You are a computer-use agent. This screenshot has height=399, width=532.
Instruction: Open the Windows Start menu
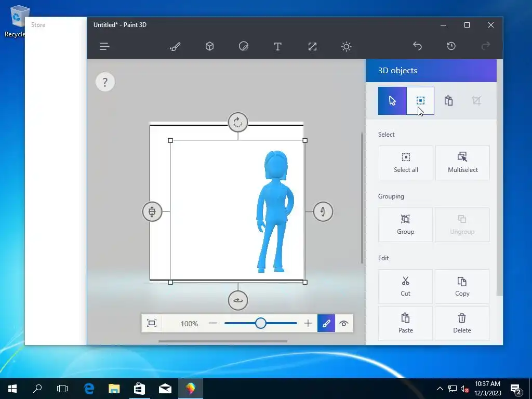pyautogui.click(x=12, y=389)
